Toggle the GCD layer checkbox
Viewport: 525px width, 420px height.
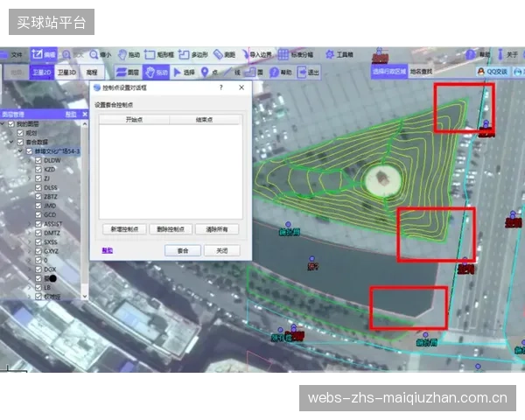(38, 214)
